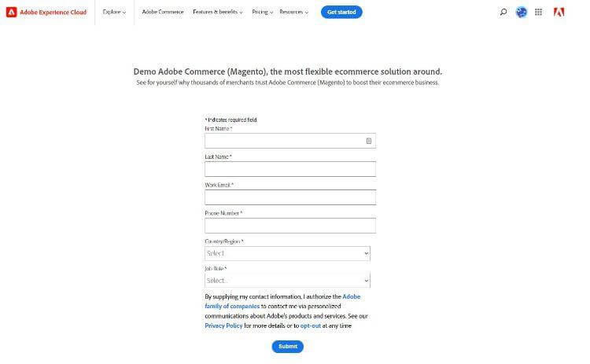Open the Resources dropdown menu

294,12
